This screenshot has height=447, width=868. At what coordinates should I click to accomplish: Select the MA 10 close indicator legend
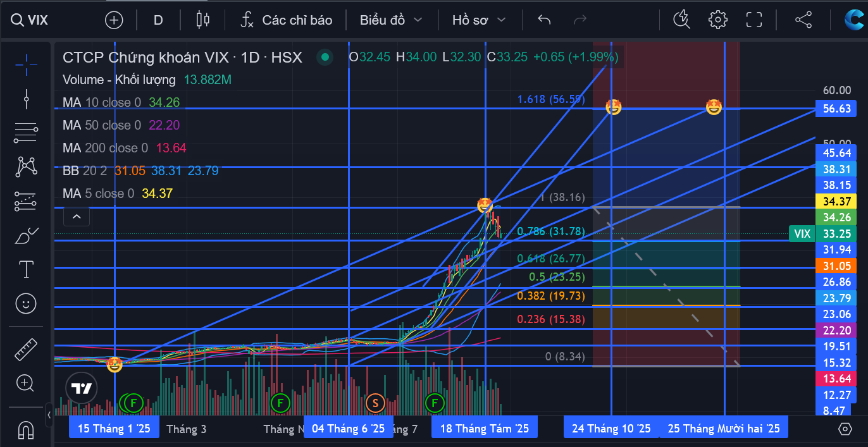click(121, 102)
